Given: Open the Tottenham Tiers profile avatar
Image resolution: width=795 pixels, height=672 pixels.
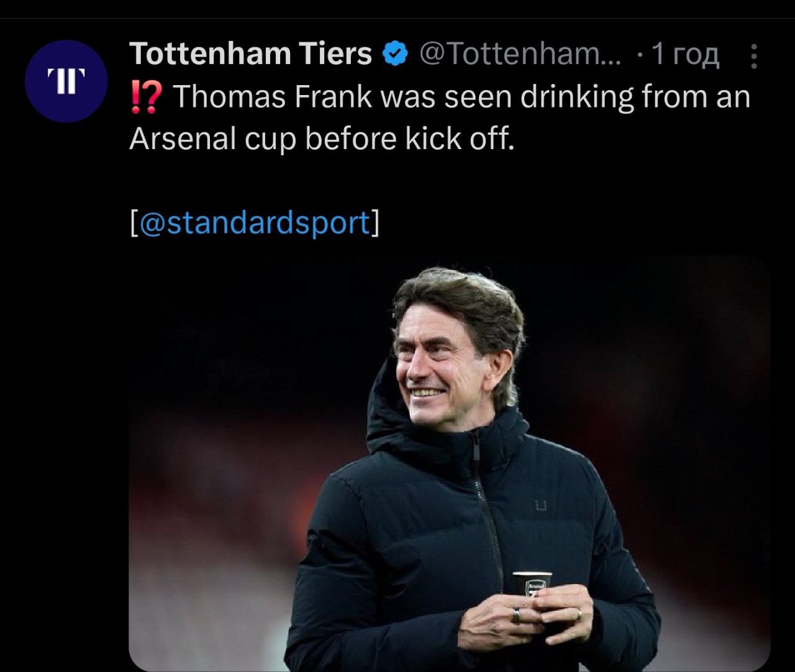Looking at the screenshot, I should coord(66,81).
